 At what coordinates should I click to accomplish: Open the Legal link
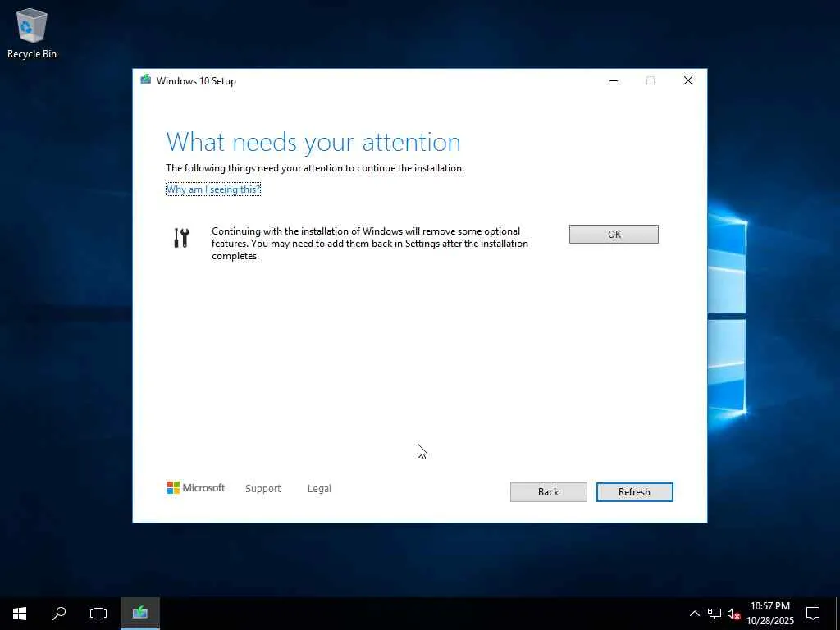(319, 489)
